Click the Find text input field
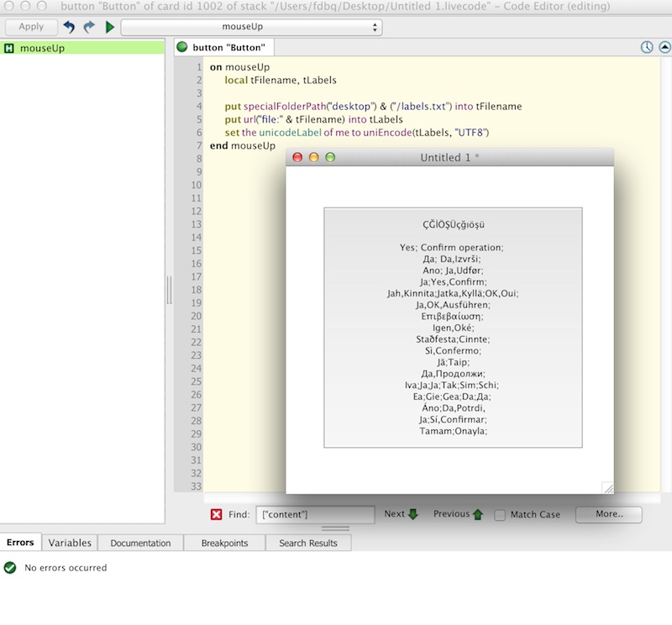The image size is (672, 625). point(316,514)
